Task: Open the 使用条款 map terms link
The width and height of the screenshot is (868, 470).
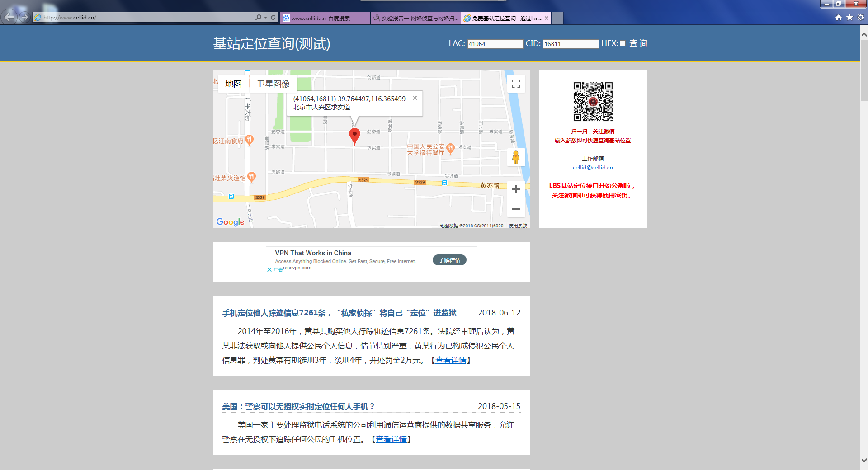Action: pyautogui.click(x=518, y=226)
